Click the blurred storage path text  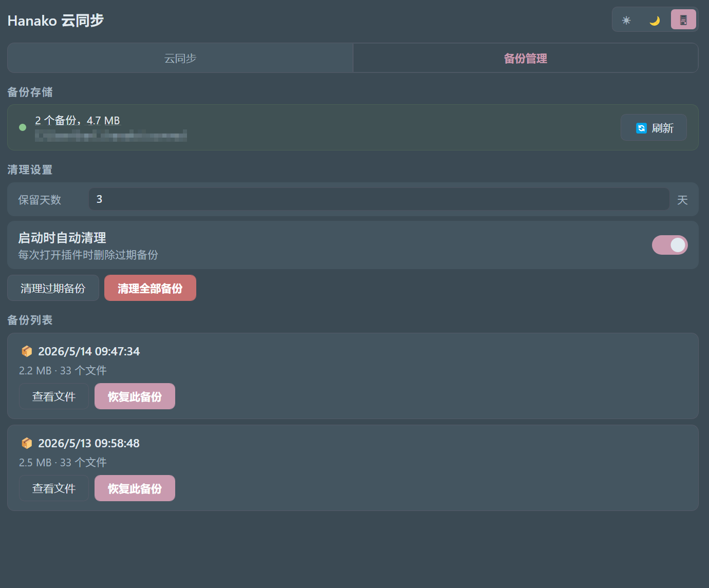click(111, 136)
